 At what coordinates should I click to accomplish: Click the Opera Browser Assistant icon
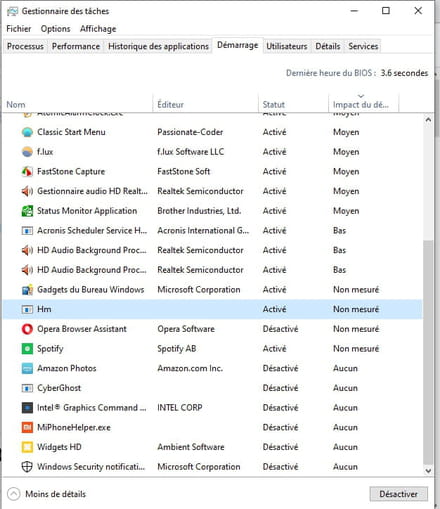27,329
